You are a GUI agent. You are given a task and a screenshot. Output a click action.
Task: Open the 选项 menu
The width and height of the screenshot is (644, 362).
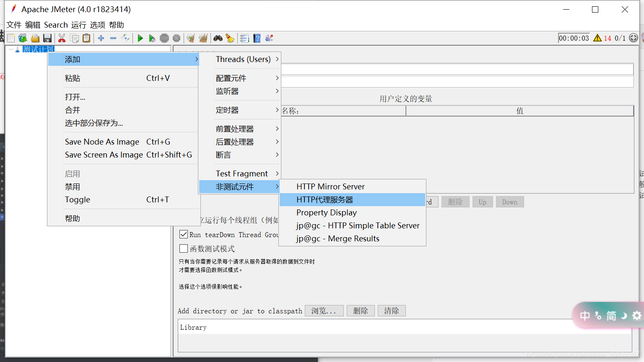(x=98, y=25)
